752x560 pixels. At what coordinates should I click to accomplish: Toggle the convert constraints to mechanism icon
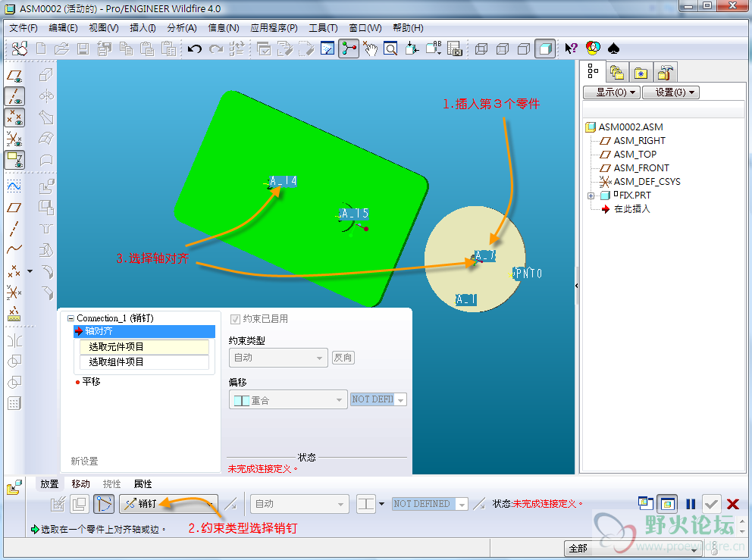(x=104, y=504)
